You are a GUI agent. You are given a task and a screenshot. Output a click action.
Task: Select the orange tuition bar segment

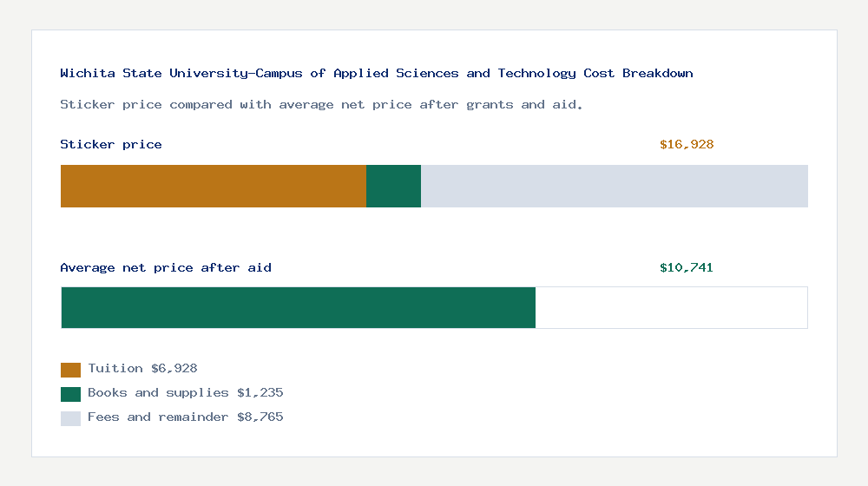[214, 186]
